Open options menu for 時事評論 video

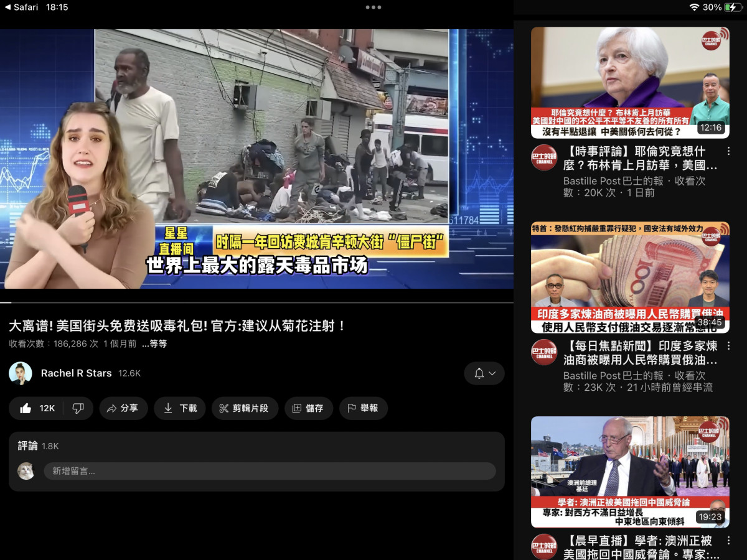pos(728,151)
